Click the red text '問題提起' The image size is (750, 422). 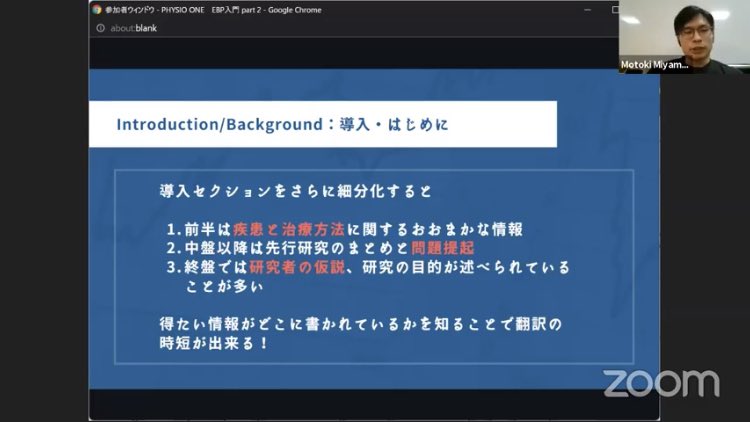(x=442, y=248)
